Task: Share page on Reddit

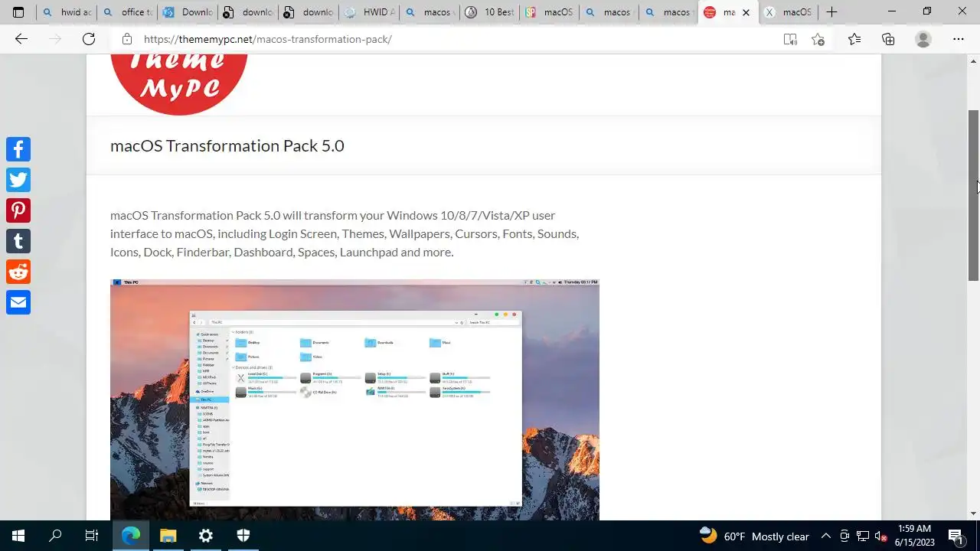Action: (x=18, y=272)
